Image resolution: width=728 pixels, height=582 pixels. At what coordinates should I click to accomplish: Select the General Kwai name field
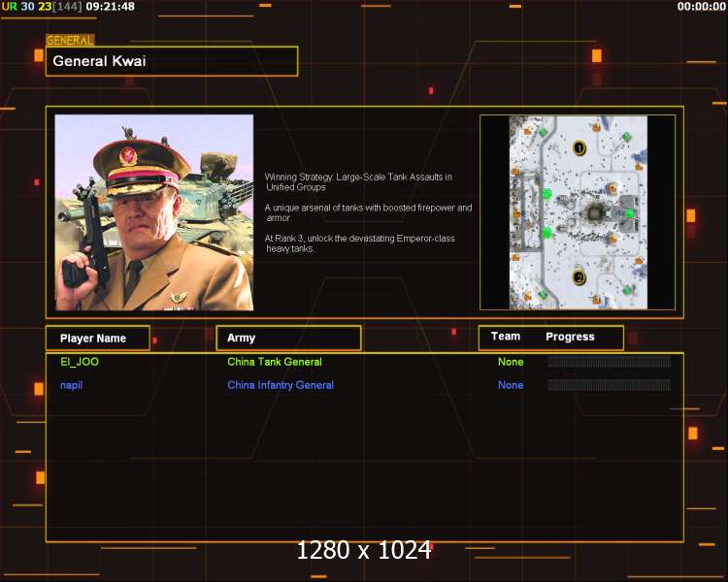[172, 61]
